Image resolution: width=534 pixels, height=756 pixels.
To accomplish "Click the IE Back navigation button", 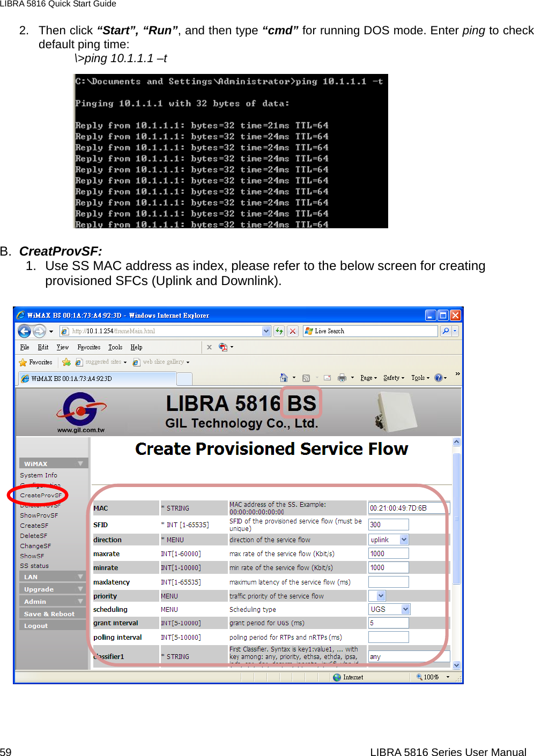I will click(x=24, y=331).
